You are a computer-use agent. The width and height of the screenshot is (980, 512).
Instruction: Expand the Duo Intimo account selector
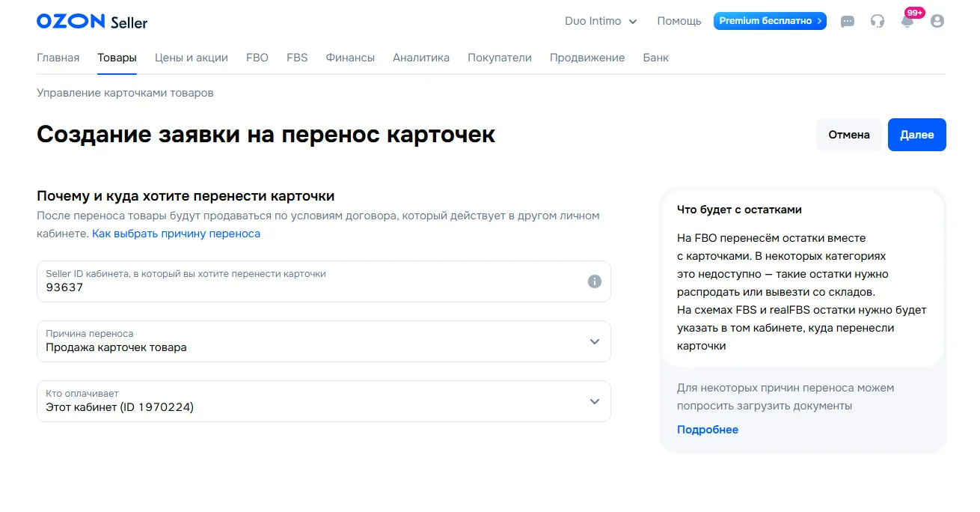pos(601,21)
